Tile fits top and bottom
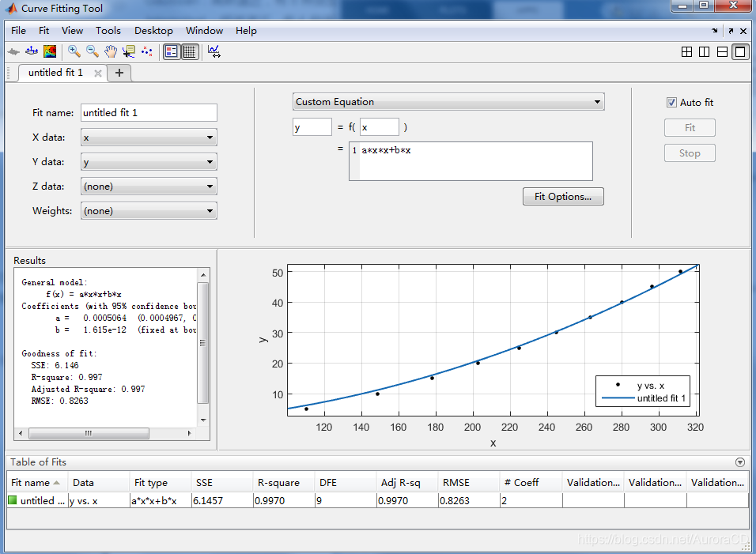Viewport: 756px width, 554px height. [x=722, y=51]
